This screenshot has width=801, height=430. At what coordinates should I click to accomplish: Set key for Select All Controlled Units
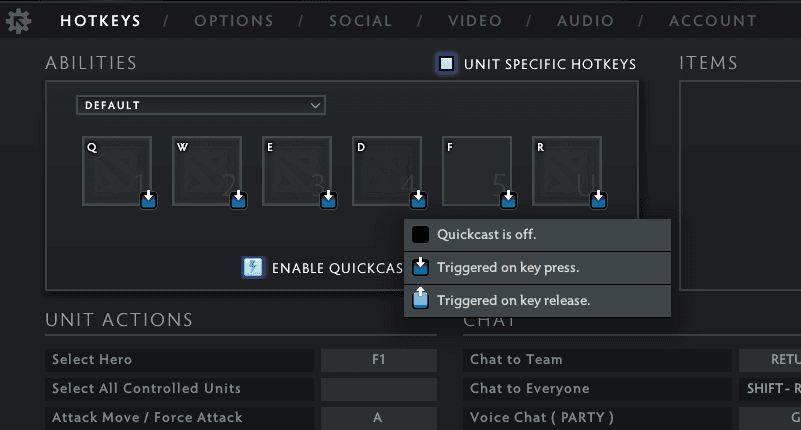(x=379, y=389)
